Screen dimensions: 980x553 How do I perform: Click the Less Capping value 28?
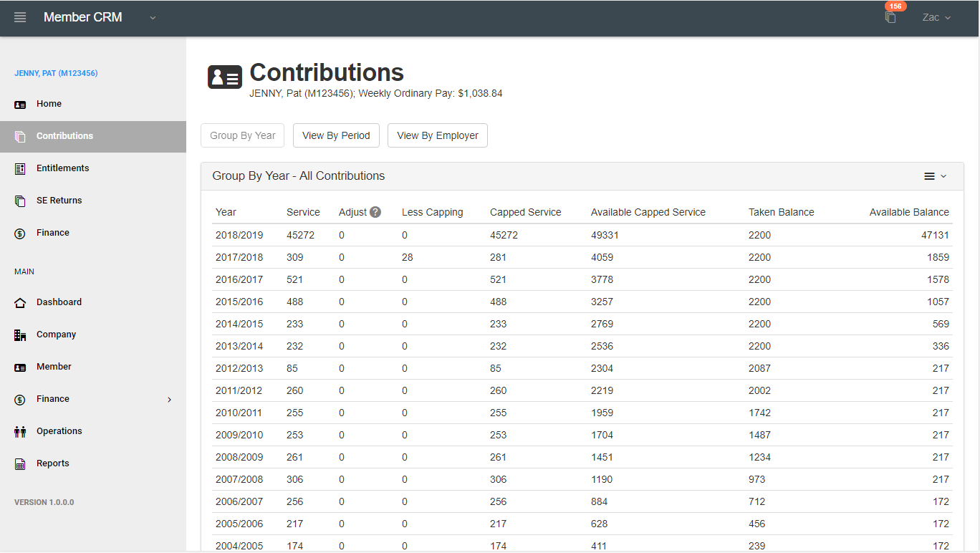pyautogui.click(x=408, y=257)
